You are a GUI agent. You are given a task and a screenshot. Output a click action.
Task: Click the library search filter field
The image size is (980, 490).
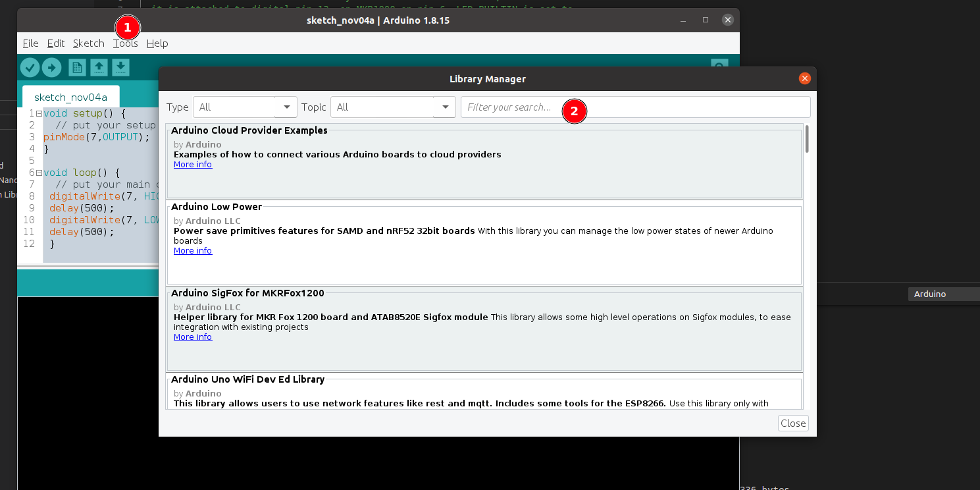click(634, 107)
